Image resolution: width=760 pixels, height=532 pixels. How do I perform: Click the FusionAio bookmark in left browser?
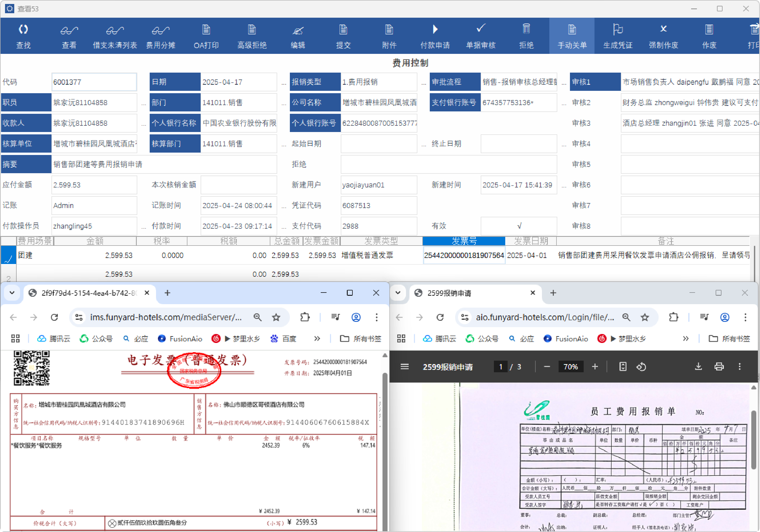click(180, 338)
